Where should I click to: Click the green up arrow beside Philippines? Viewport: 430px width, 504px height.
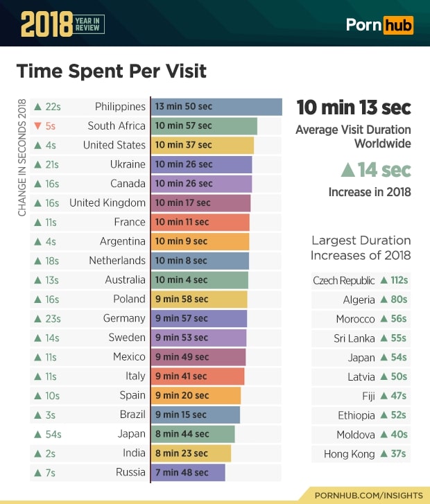38,107
